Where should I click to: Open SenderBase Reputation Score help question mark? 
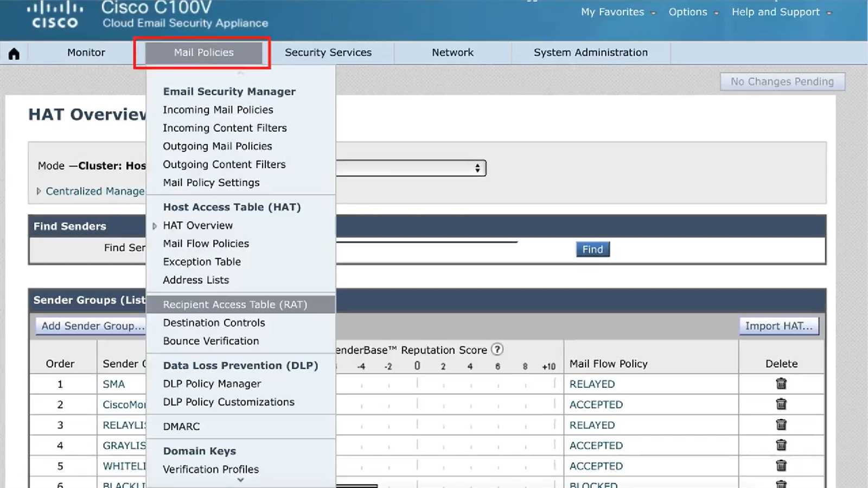point(497,350)
